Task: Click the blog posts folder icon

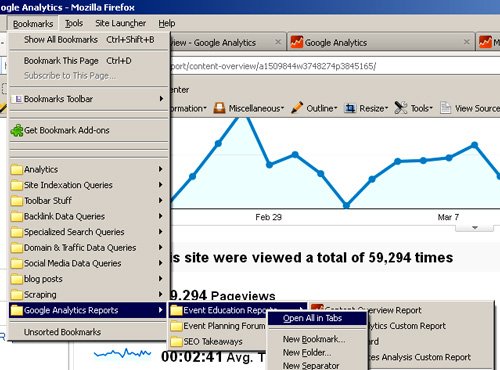Action: click(16, 279)
